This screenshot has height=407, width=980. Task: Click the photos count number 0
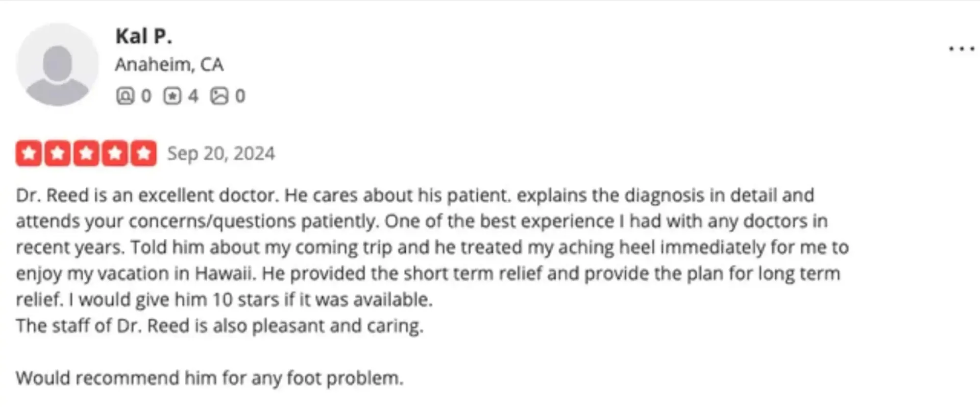coord(240,96)
